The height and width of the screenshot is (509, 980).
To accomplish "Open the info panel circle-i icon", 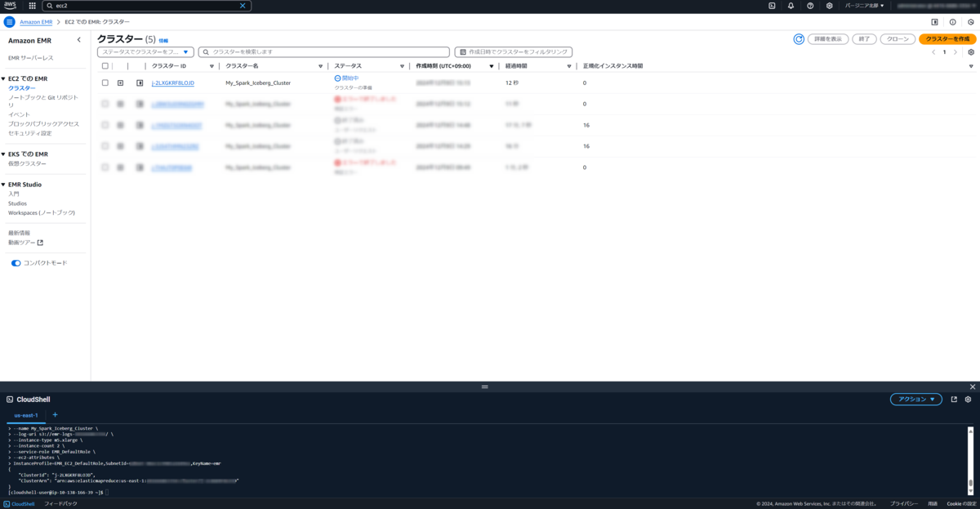I will click(x=952, y=22).
